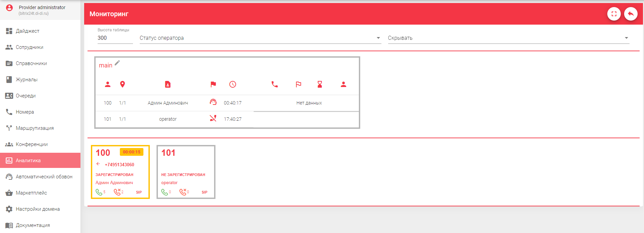Click the fullscreen icon in the header

(614, 14)
